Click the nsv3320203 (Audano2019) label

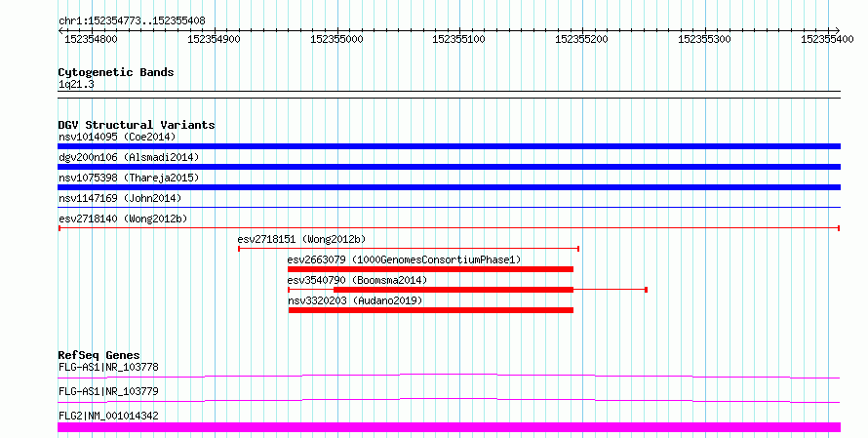point(355,300)
